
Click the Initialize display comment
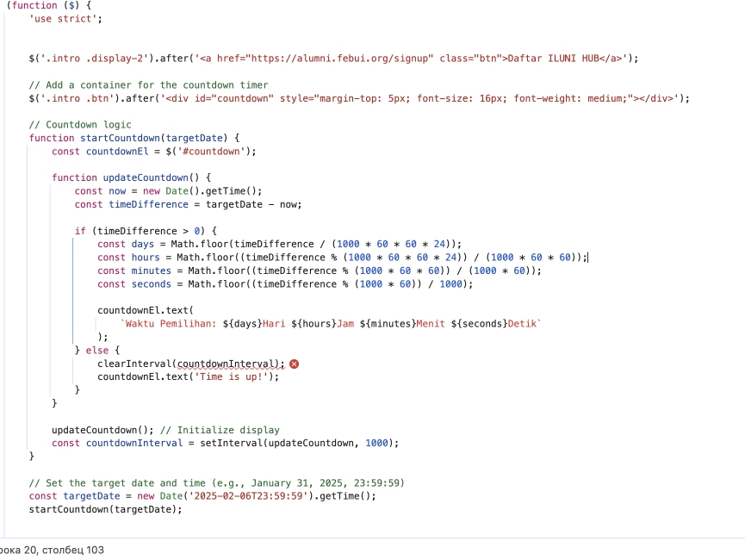[x=220, y=430]
